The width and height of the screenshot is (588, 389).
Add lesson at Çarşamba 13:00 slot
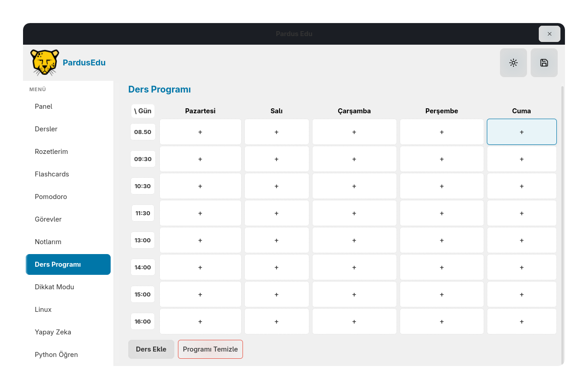tap(355, 240)
